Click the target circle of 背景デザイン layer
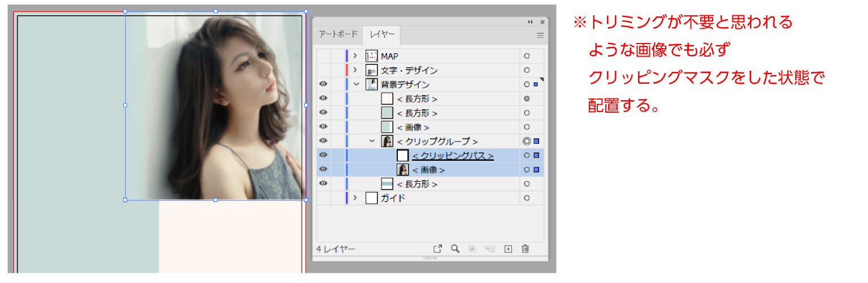 527,84
